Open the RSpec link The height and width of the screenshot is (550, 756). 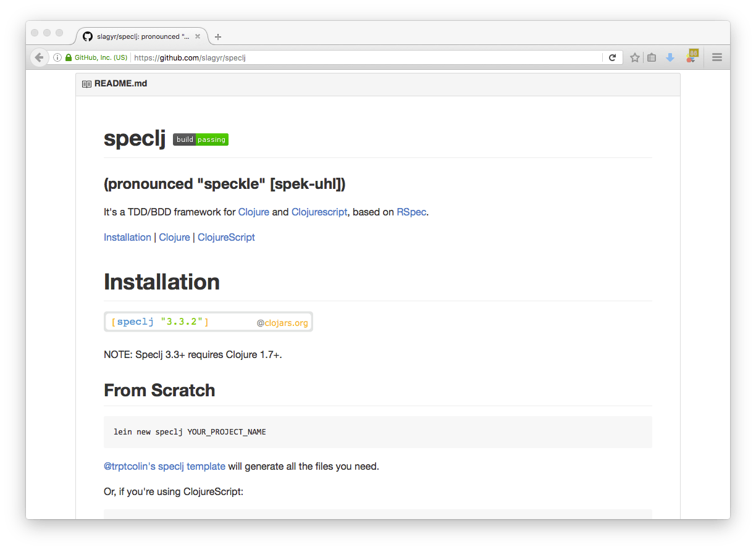tap(411, 212)
